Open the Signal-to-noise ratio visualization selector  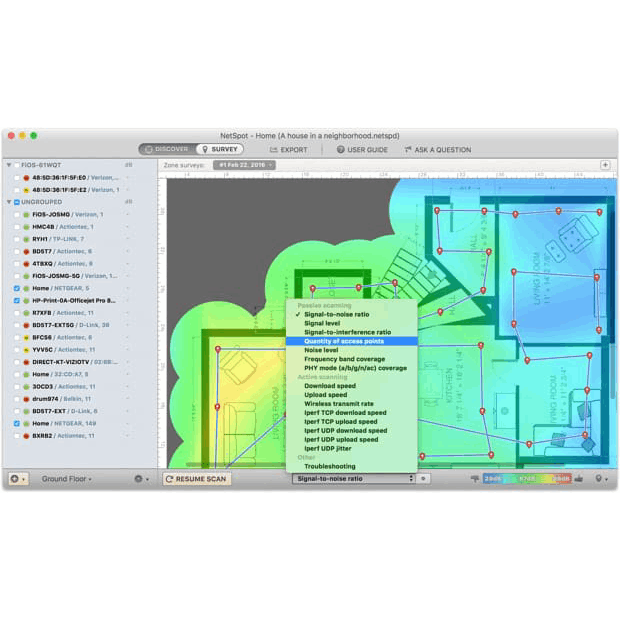[x=353, y=478]
